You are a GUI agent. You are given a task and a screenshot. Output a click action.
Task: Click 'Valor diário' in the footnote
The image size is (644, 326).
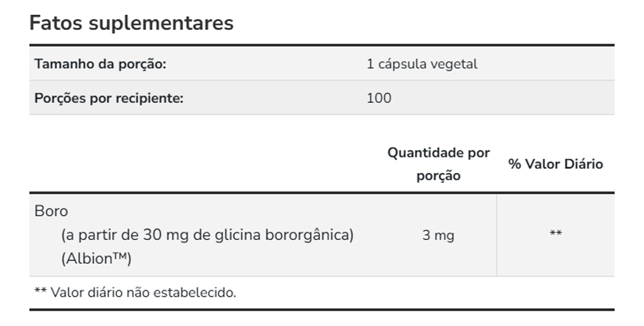pyautogui.click(x=87, y=292)
